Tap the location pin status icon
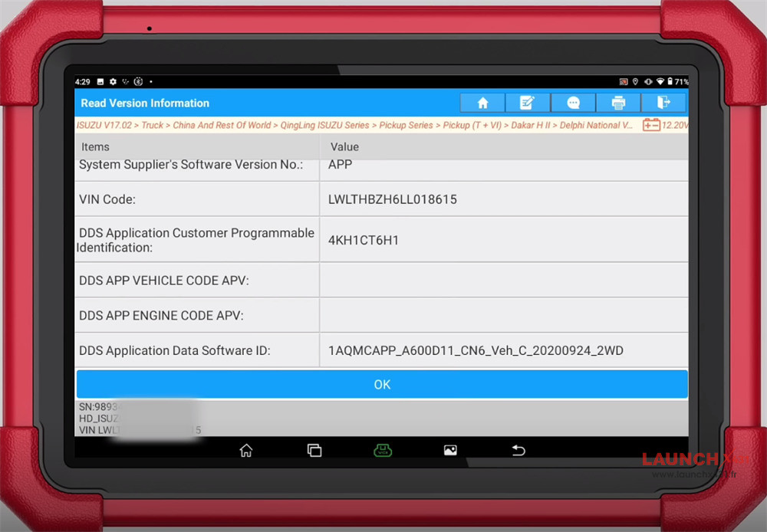 (x=635, y=82)
